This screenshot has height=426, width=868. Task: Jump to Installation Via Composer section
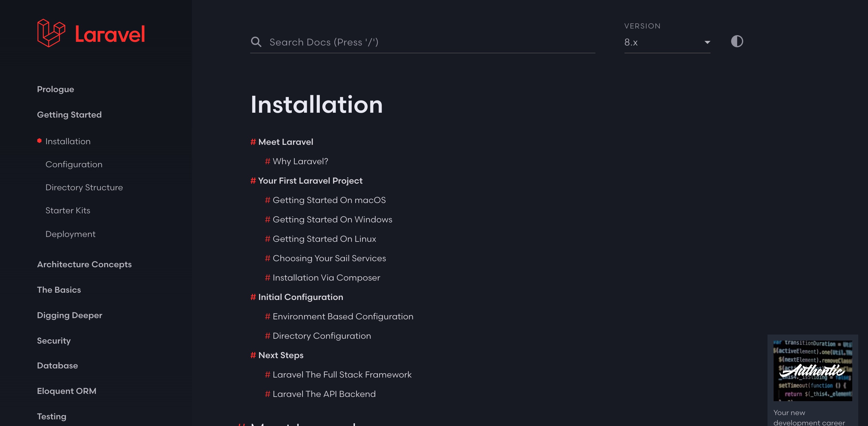(x=326, y=278)
